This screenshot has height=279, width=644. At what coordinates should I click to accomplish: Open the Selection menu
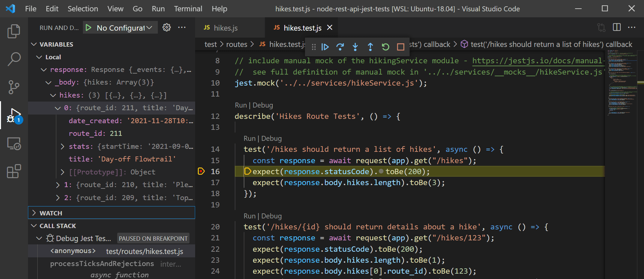tap(83, 9)
